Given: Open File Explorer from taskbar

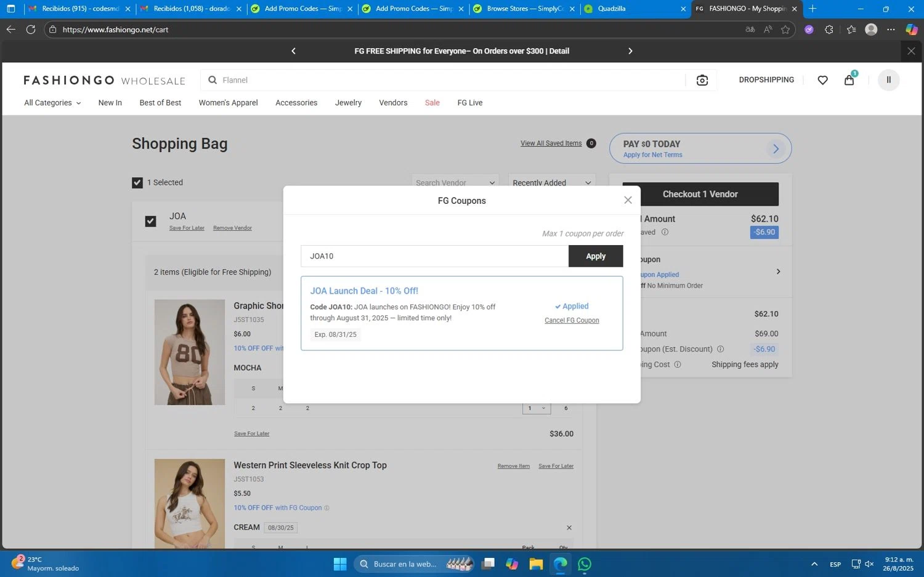Looking at the screenshot, I should [536, 564].
